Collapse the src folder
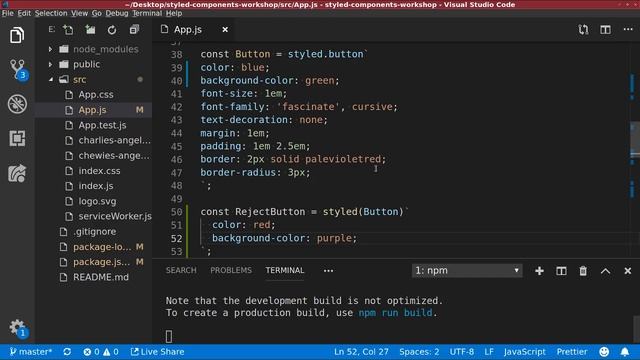The image size is (640, 360). click(93, 79)
